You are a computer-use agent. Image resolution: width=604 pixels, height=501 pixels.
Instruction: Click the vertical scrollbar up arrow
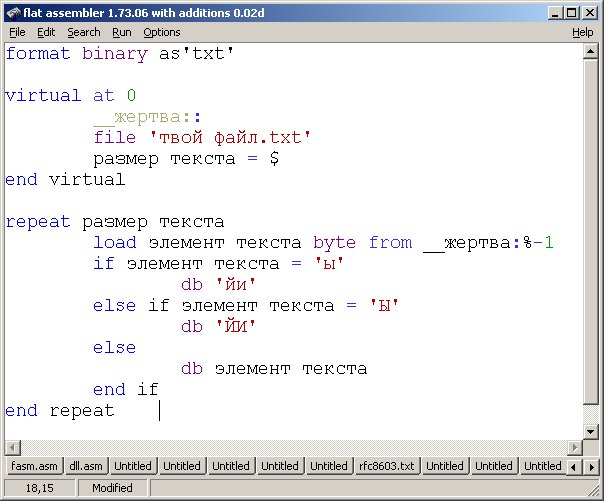pyautogui.click(x=590, y=51)
